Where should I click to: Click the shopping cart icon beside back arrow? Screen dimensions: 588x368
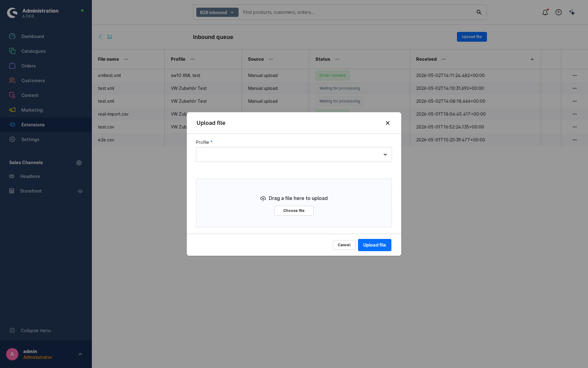110,37
